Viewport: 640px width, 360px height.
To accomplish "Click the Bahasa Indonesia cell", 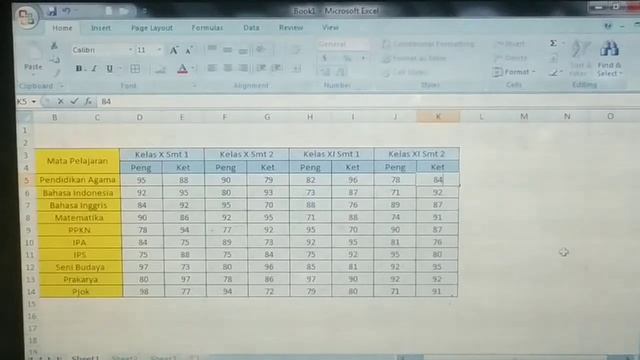I will [78, 193].
